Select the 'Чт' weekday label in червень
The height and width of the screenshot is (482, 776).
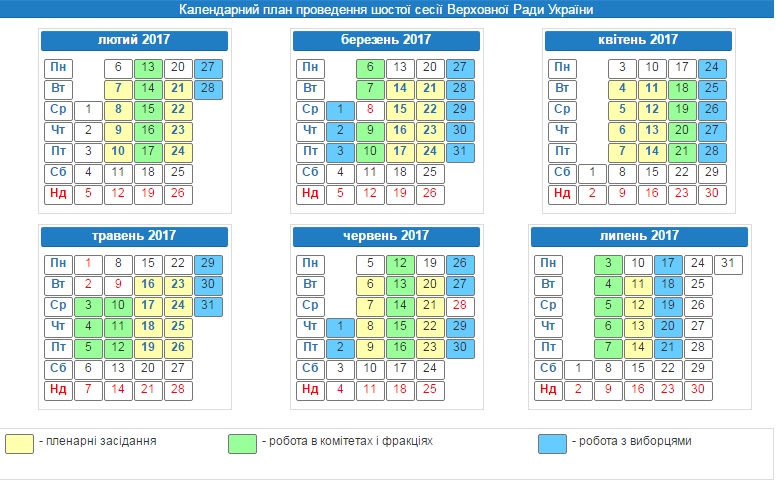point(310,328)
